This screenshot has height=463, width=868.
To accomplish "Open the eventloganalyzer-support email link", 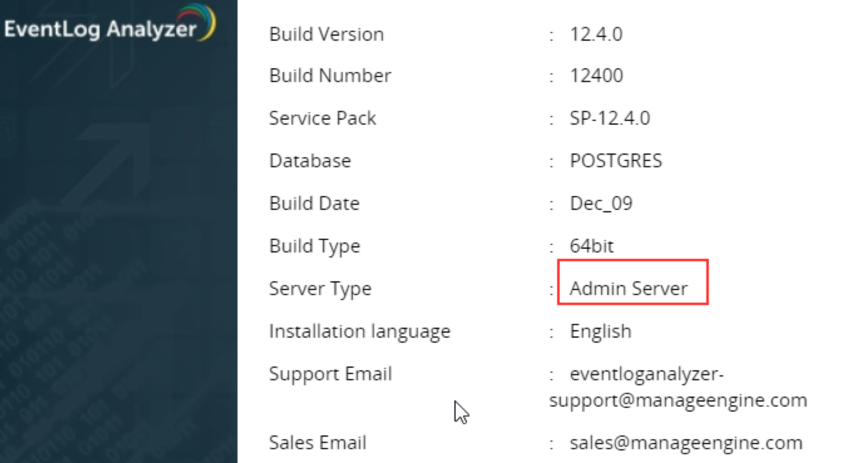I will pos(678,387).
